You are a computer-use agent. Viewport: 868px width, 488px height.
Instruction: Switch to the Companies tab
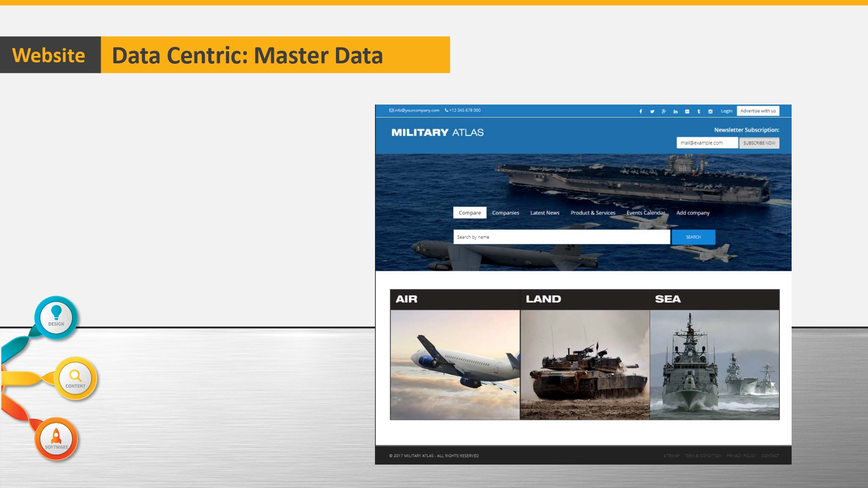pyautogui.click(x=505, y=213)
